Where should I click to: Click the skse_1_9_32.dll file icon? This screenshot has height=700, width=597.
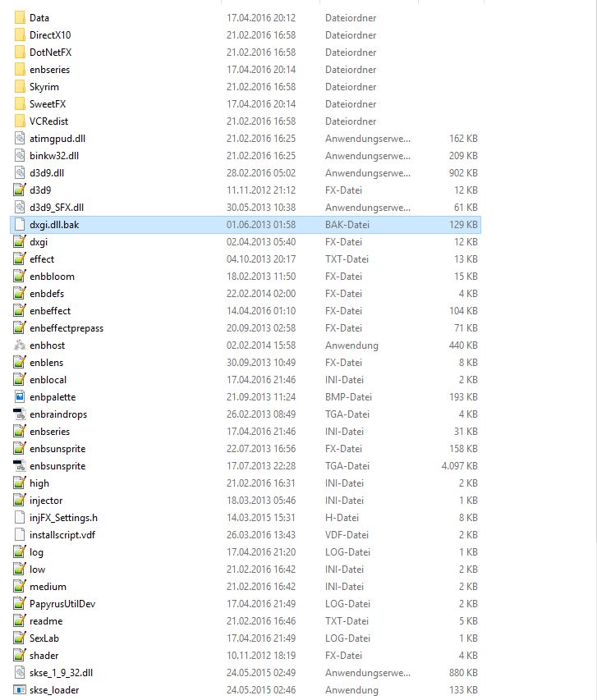pyautogui.click(x=20, y=673)
